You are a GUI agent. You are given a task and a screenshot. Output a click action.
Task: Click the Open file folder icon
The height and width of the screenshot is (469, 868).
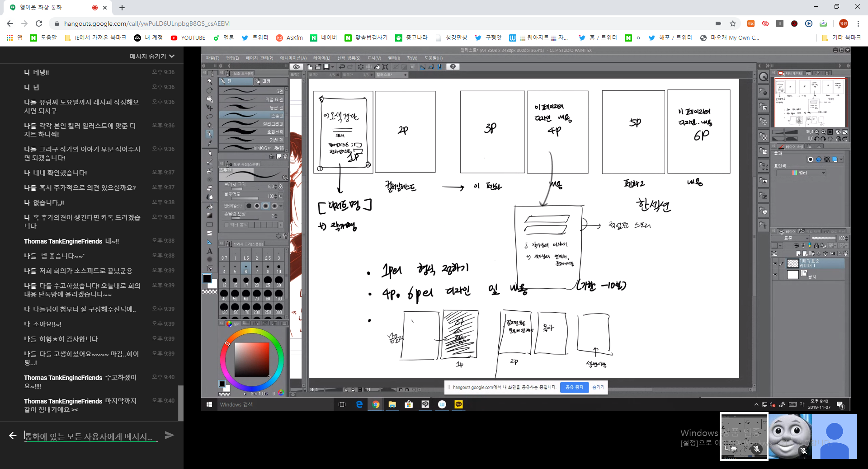click(318, 66)
